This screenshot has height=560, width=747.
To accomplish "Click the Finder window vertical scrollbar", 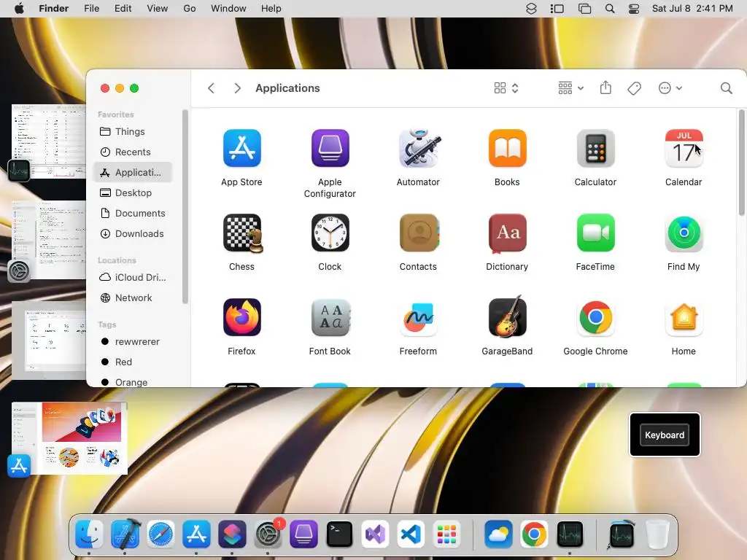I will (x=741, y=163).
